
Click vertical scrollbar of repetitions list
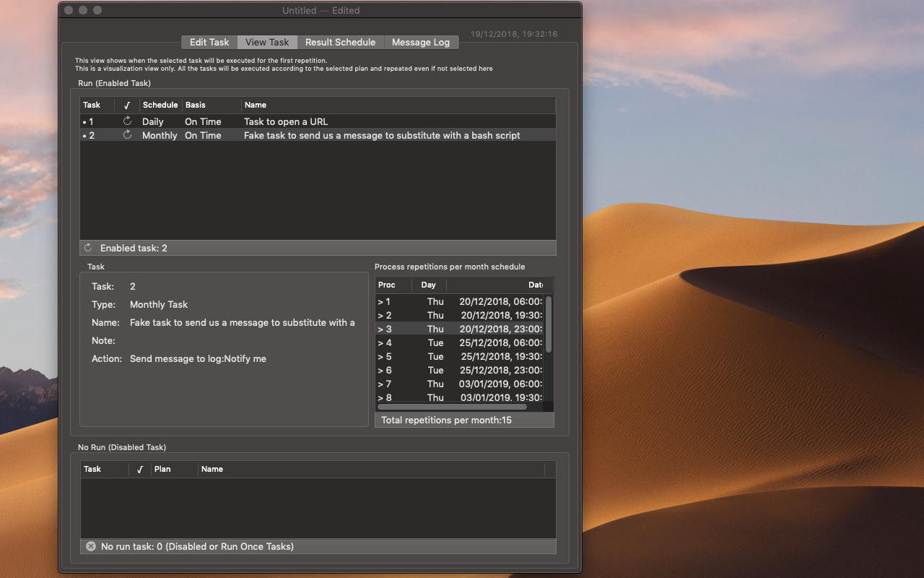click(x=549, y=324)
